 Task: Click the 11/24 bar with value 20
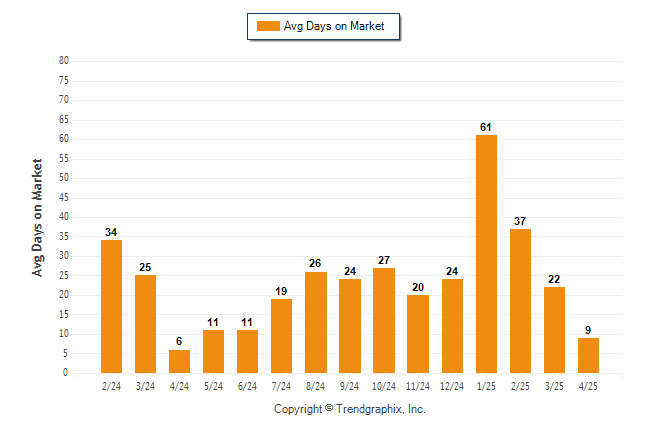pos(418,334)
